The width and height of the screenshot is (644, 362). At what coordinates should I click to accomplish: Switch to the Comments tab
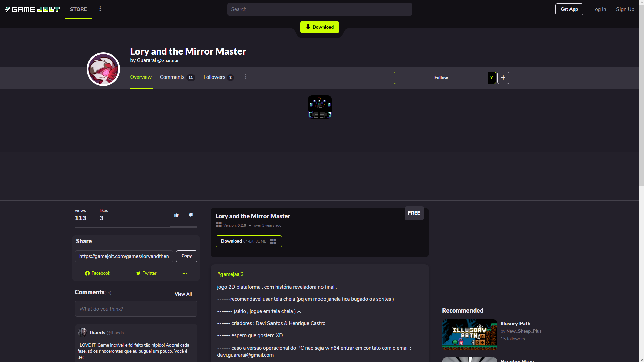[x=177, y=77]
